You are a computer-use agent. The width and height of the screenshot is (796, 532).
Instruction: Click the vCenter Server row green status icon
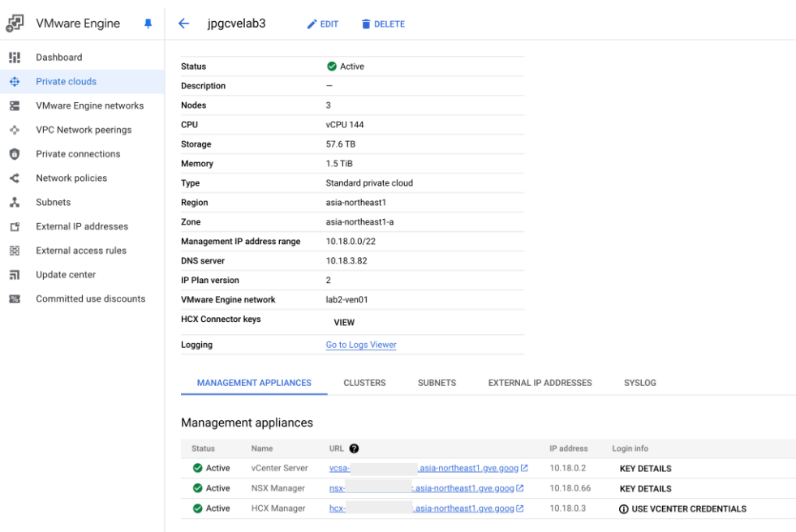tap(197, 468)
